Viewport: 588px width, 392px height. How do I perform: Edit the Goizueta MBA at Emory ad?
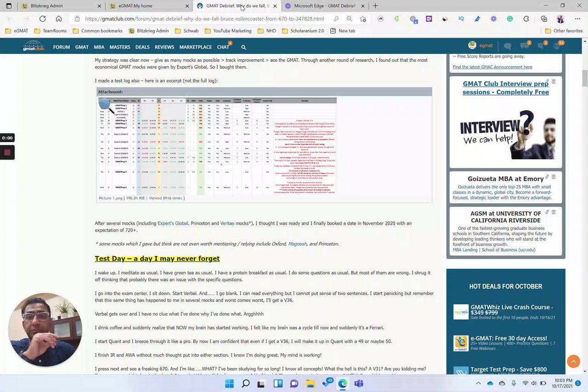pyautogui.click(x=547, y=177)
